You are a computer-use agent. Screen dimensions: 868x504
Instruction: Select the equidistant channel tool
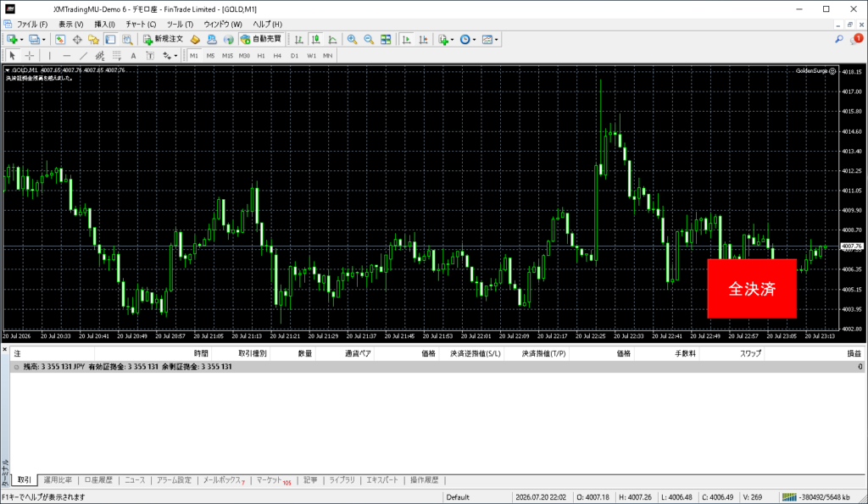point(100,55)
